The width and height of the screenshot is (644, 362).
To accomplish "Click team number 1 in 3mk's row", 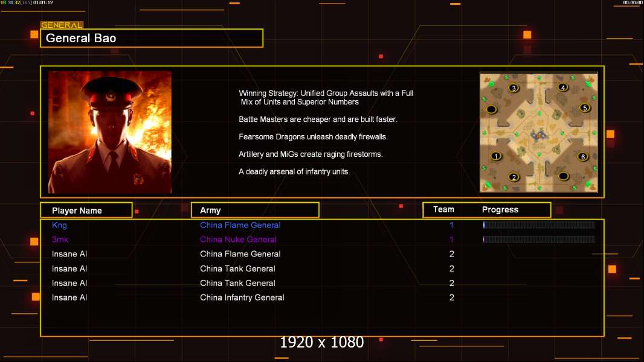I will pos(451,240).
